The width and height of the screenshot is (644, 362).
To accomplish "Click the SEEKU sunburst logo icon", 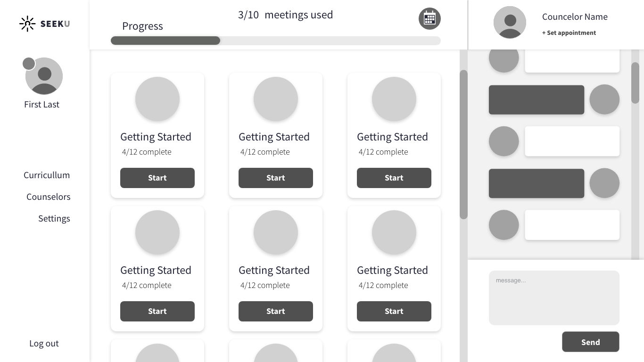I will coord(27,24).
